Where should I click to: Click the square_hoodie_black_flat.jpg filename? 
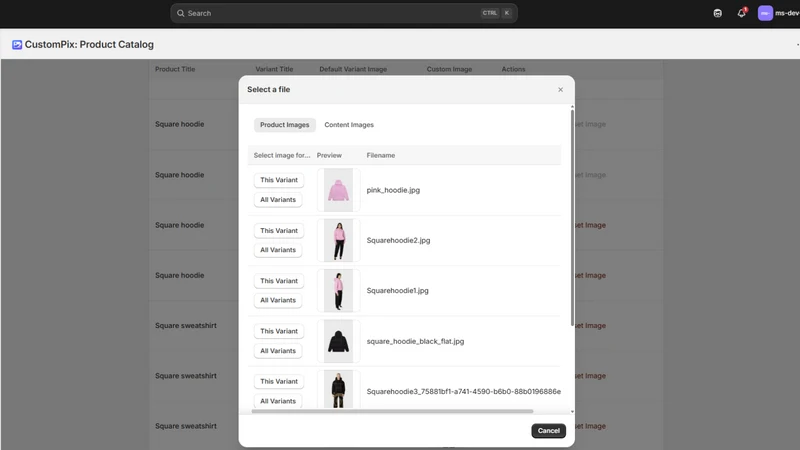pos(415,341)
